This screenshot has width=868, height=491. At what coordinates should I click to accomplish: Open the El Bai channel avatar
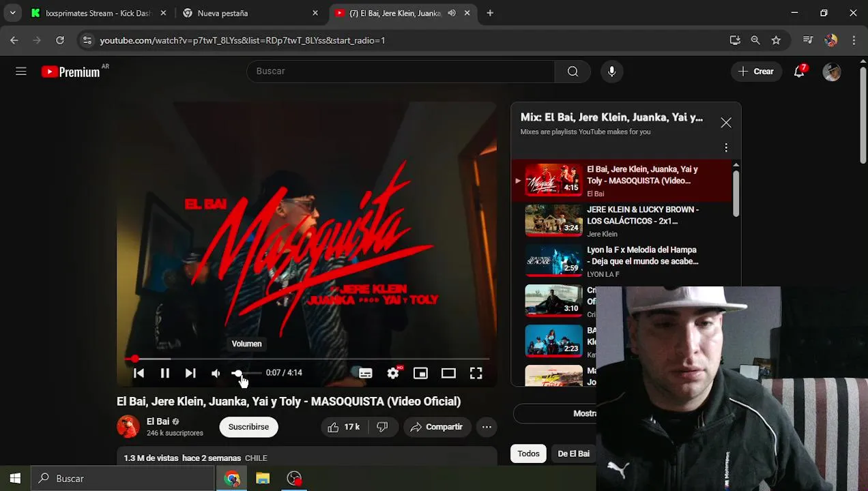pyautogui.click(x=128, y=427)
